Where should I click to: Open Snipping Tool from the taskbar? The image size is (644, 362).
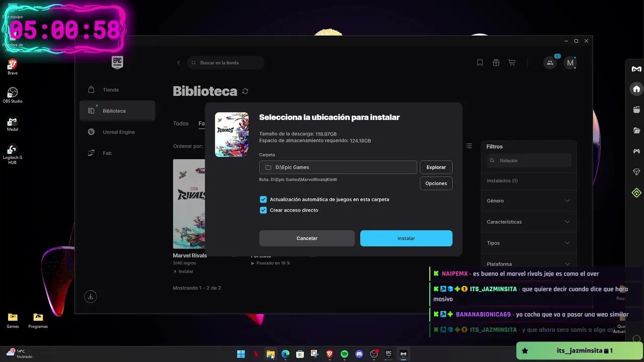click(x=315, y=354)
